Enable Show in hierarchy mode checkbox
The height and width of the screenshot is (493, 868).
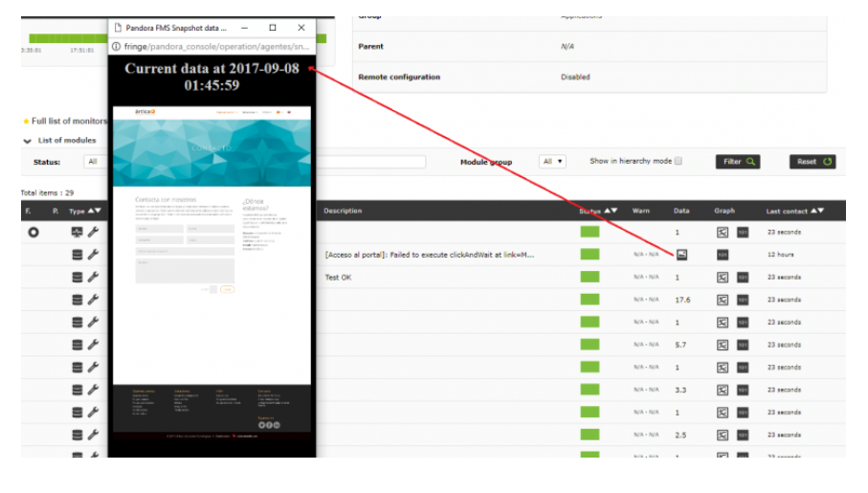click(679, 161)
